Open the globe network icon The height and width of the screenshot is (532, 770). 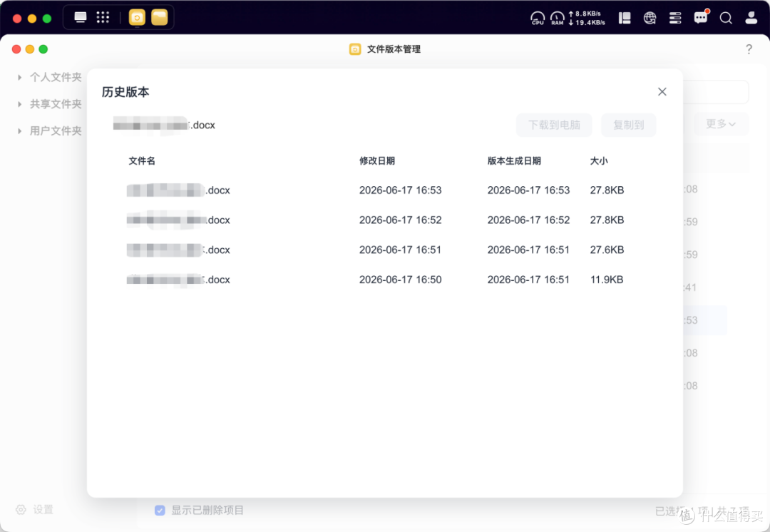(650, 18)
